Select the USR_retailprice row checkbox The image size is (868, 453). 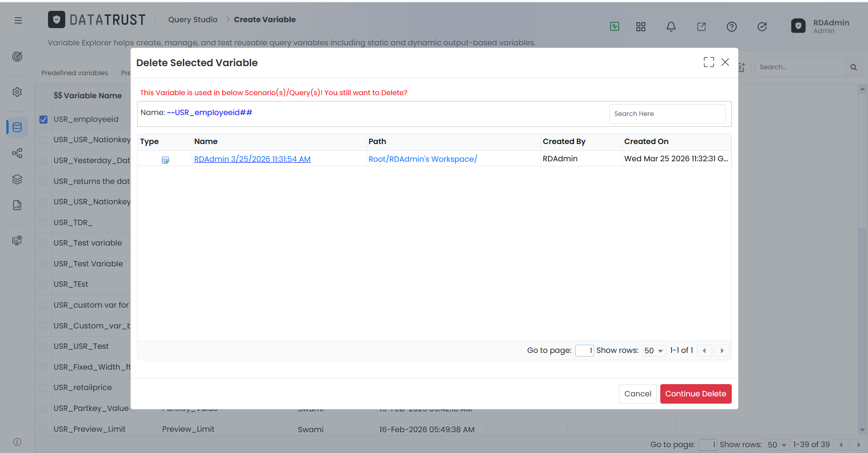tap(43, 388)
